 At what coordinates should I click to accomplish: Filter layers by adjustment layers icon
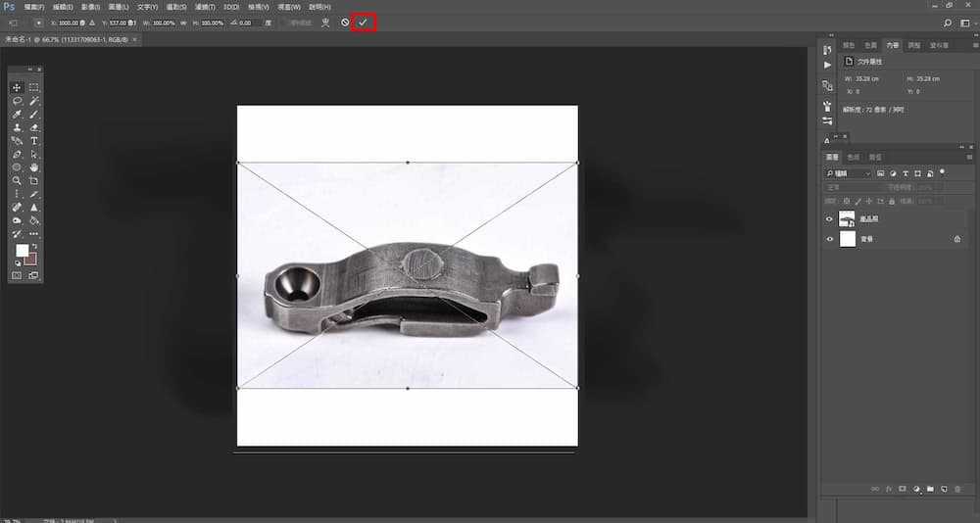point(893,173)
